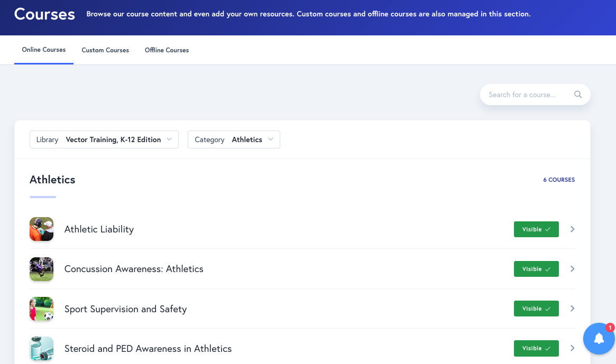Hide the Sport Supervision and Safety course
Viewport: 616px width, 364px height.
[536, 309]
